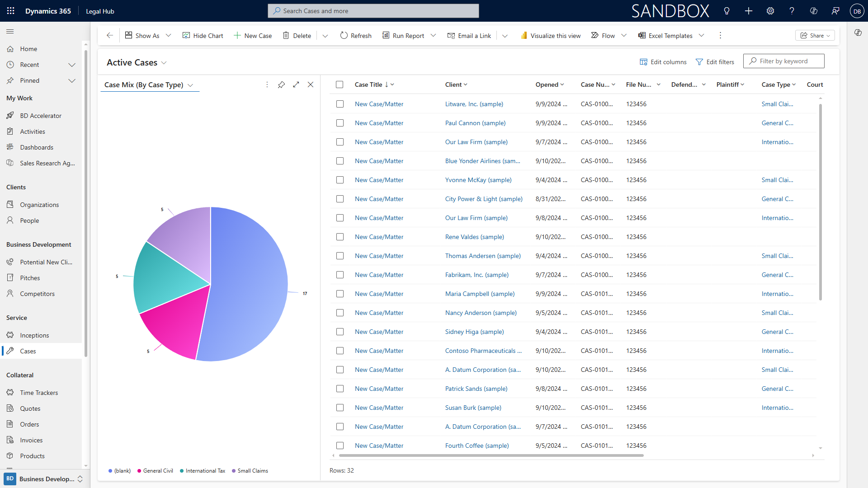Open the chart's more options ellipsis
Screen dimensions: 868x488
point(267,84)
